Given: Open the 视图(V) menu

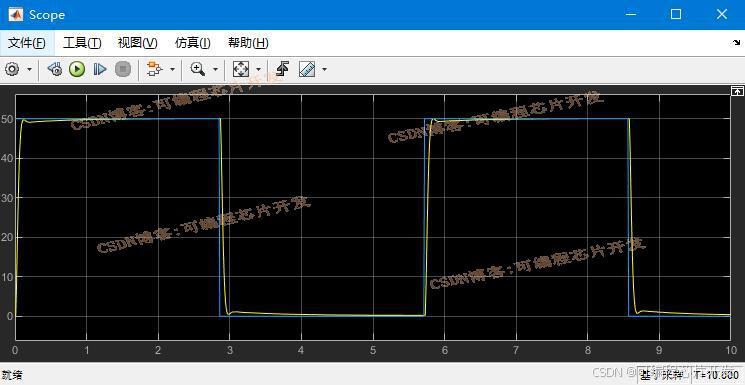Looking at the screenshot, I should tap(137, 43).
